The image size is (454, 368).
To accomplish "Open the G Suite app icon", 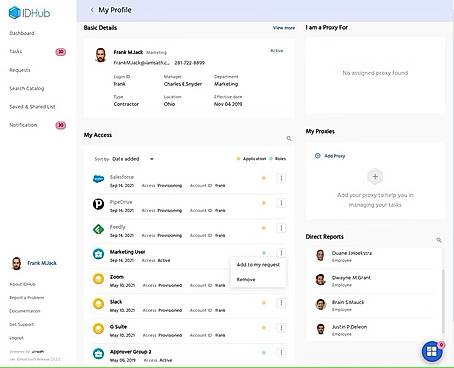I will click(x=98, y=329).
